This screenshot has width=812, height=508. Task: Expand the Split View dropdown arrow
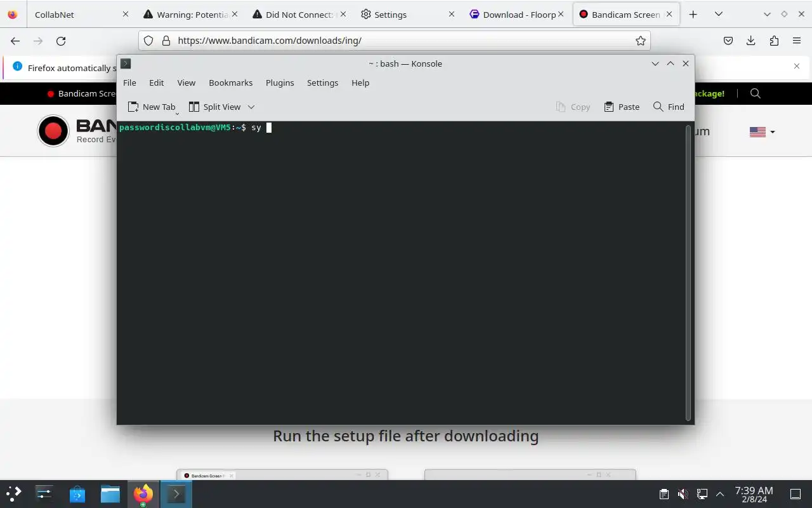pos(251,107)
